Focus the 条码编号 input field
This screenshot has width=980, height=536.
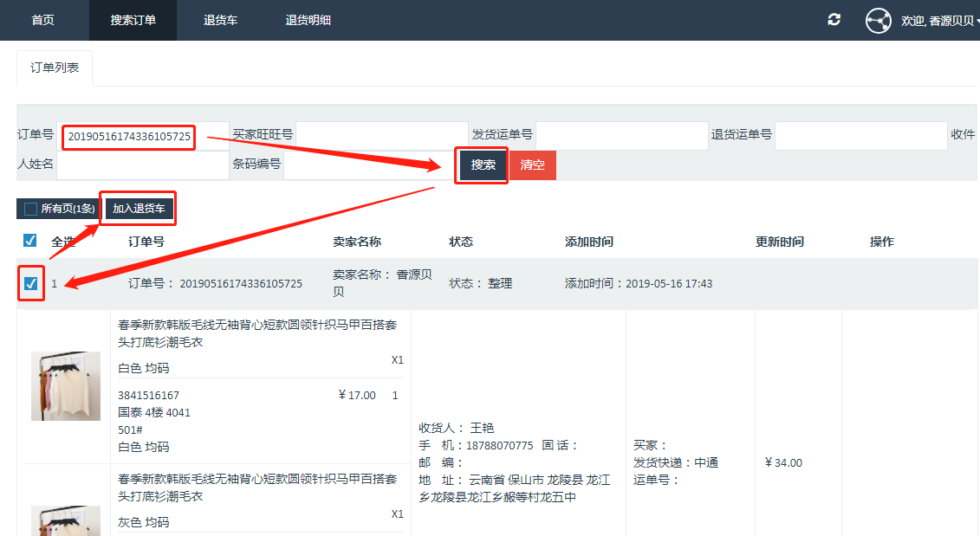369,165
